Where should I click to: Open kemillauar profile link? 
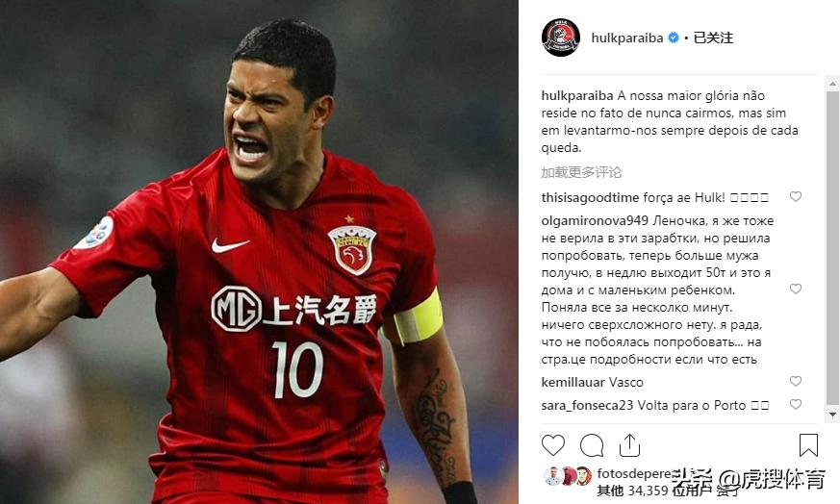point(573,383)
